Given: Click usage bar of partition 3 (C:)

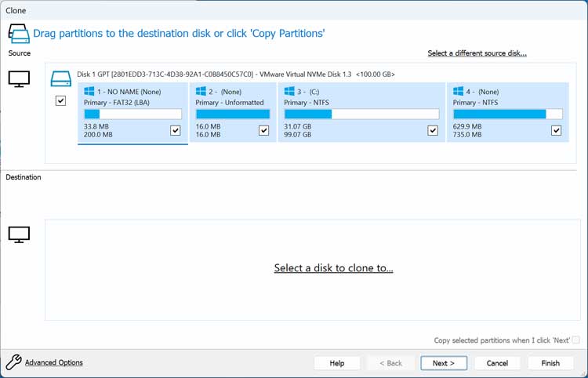Looking at the screenshot, I should [x=361, y=114].
